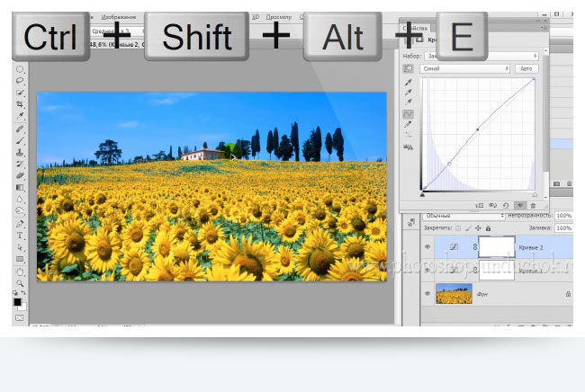This screenshot has height=392, width=585.
Task: Select the Фон layer thumbnail
Action: tap(454, 294)
